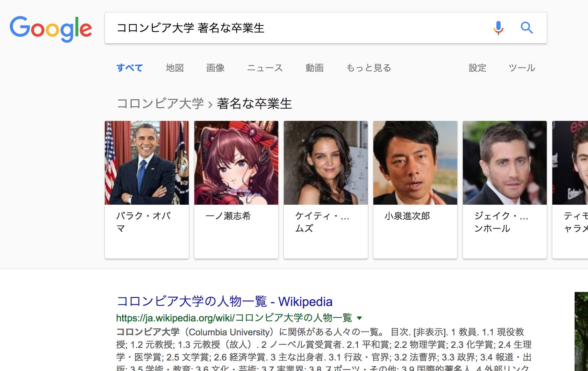Click the コロンビア大学 breadcrumb link
588x371 pixels.
[160, 104]
